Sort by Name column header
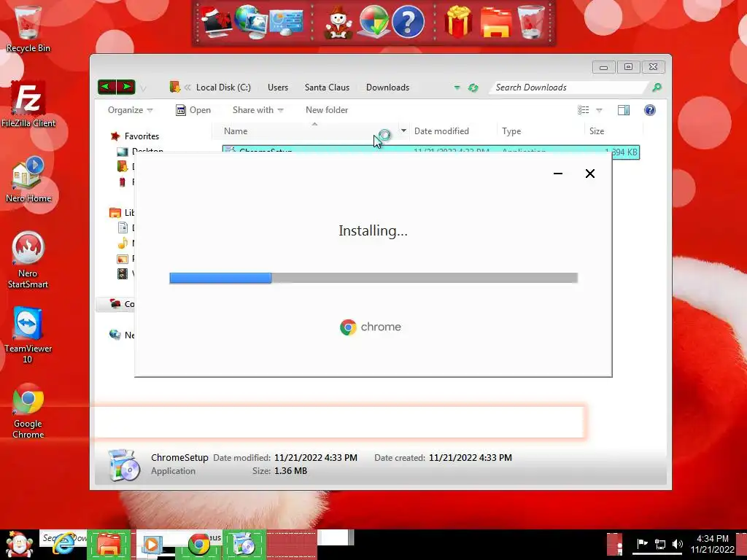 pos(236,131)
